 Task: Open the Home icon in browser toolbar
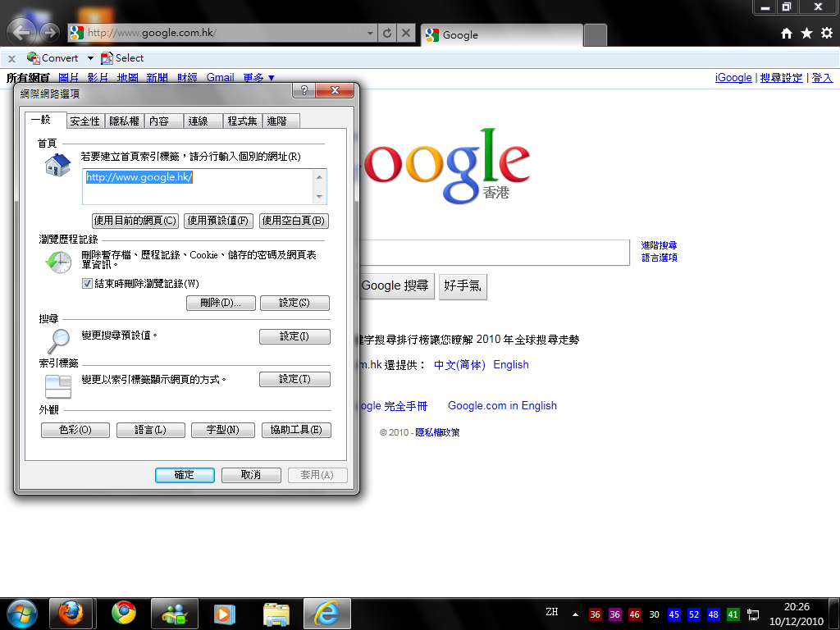tap(787, 33)
